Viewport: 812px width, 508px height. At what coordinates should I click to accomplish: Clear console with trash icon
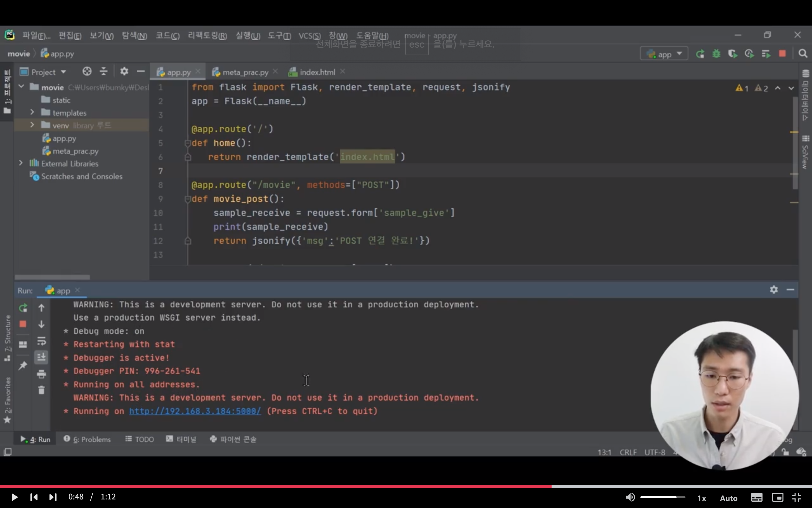[41, 390]
